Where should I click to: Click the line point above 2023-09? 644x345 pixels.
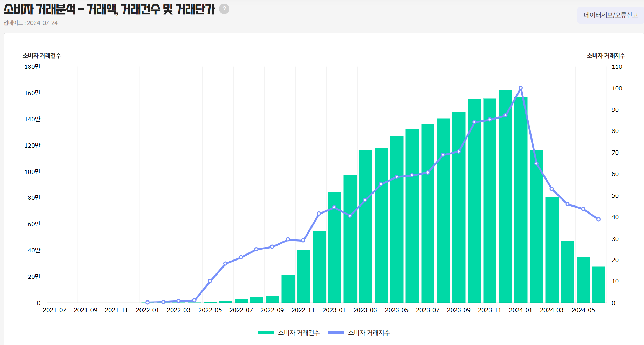[459, 151]
